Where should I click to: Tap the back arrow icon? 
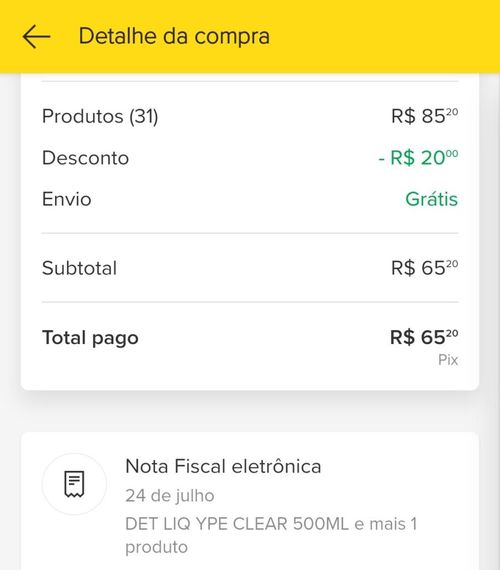36,36
